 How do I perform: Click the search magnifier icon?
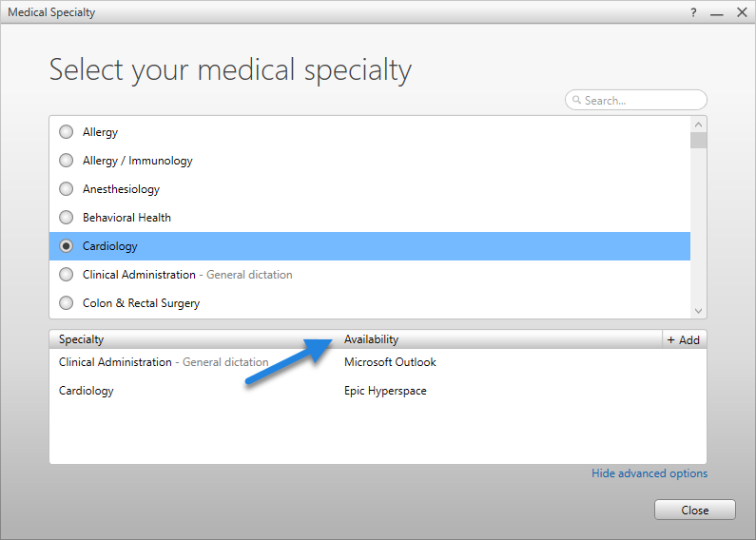tap(576, 100)
